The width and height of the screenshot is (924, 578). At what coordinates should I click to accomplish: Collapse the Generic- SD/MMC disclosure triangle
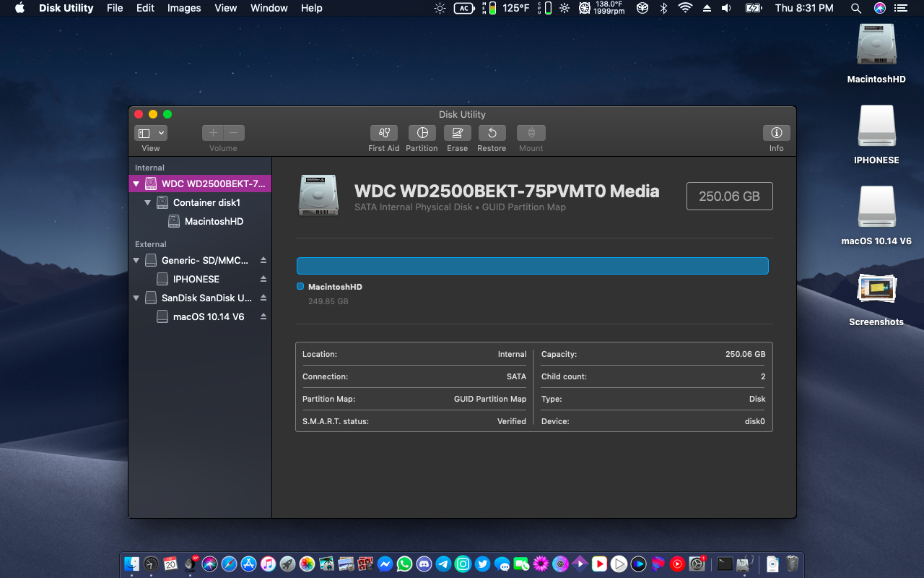coord(136,260)
